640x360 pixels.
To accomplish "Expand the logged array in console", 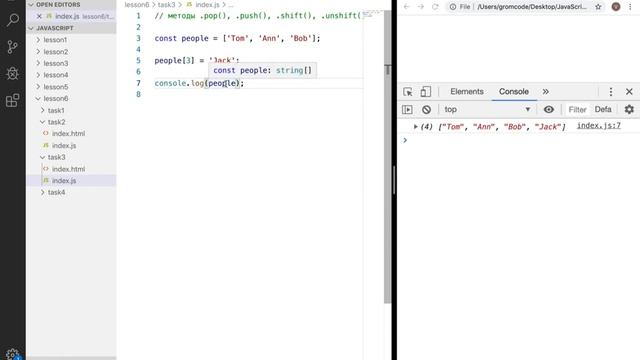I will click(x=415, y=127).
